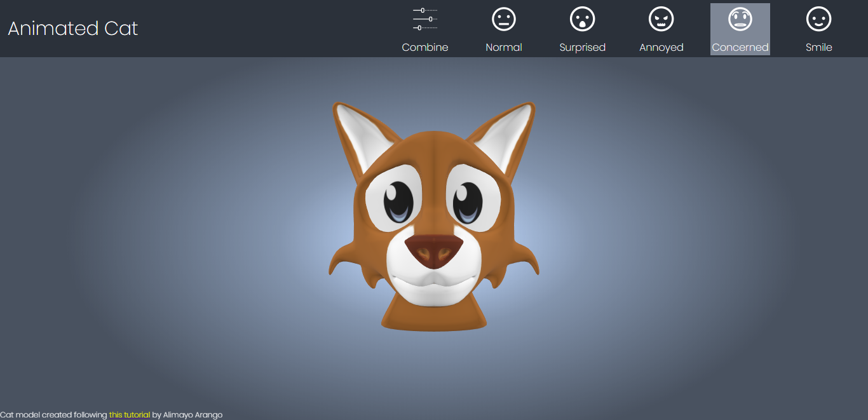Select the "Smile" text label
868x420 pixels.
tap(818, 48)
